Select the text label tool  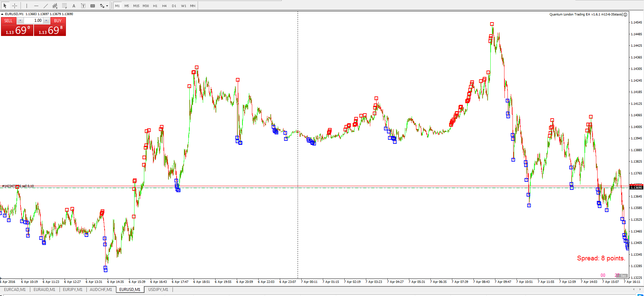click(x=83, y=6)
